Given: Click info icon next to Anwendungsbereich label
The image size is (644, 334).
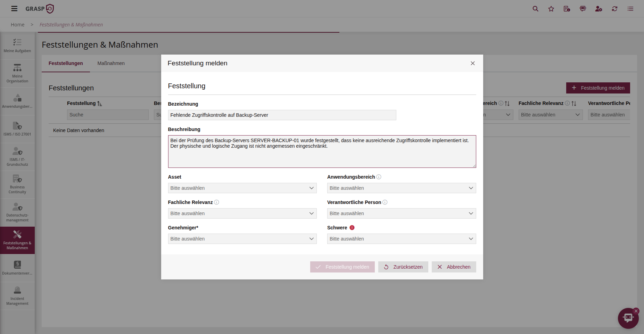Looking at the screenshot, I should pyautogui.click(x=379, y=177).
